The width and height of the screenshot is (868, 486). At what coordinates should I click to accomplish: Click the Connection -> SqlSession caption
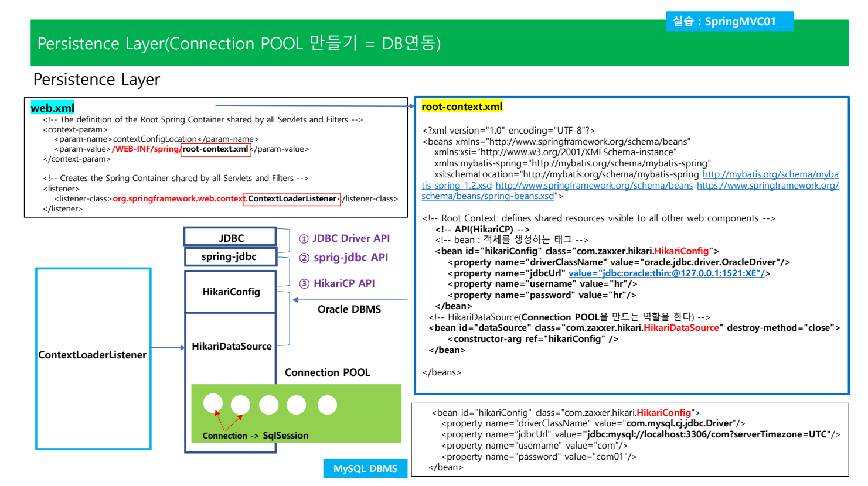pyautogui.click(x=256, y=436)
